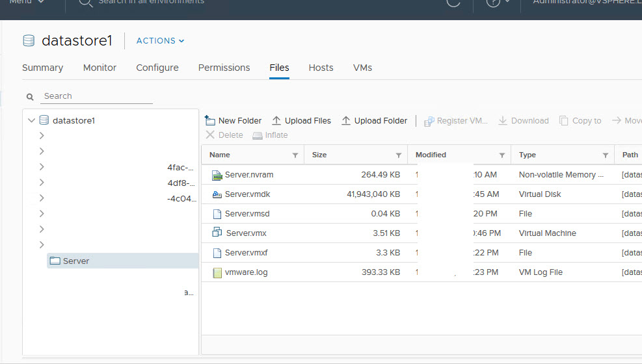Click the Upload Folder arrow icon

[x=346, y=120]
